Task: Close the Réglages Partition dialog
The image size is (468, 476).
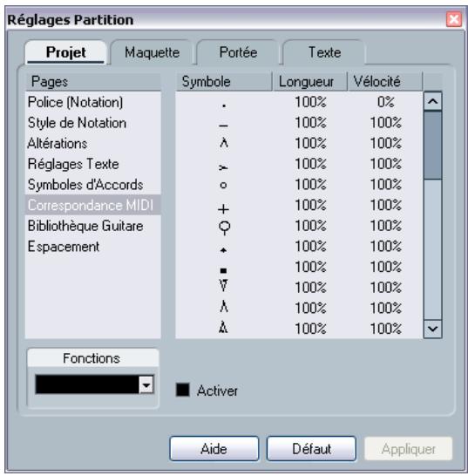Action: (454, 19)
